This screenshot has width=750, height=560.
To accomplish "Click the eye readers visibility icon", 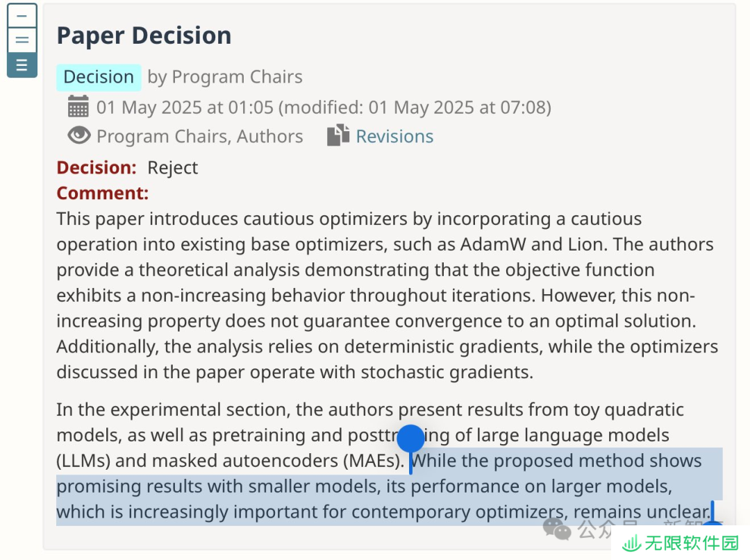I will click(79, 135).
